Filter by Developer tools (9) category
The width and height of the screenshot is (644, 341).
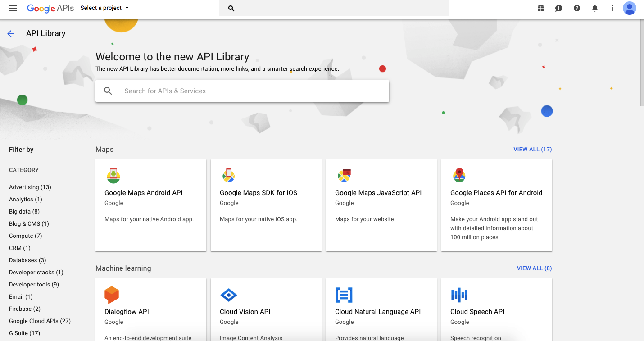tap(34, 285)
